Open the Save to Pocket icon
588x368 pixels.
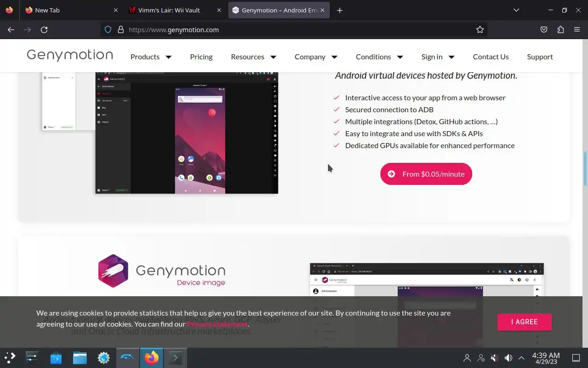click(x=544, y=29)
